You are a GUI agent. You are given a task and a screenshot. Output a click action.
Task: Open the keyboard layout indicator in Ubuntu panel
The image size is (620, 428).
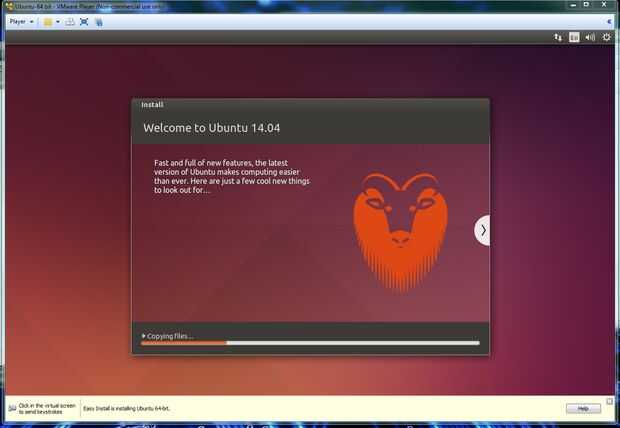pyautogui.click(x=574, y=37)
